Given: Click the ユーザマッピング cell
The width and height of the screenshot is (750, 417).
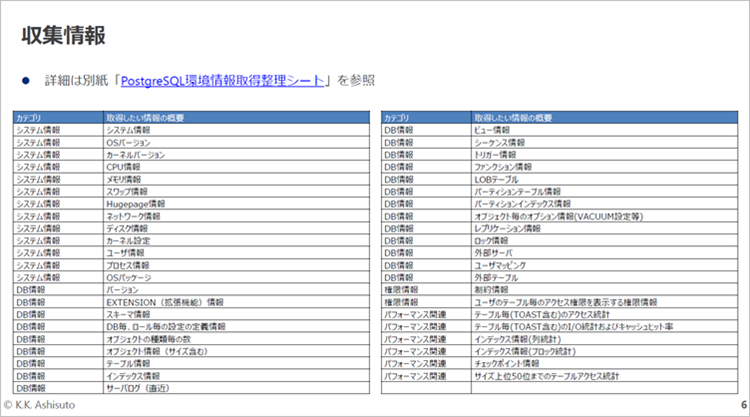Looking at the screenshot, I should [x=605, y=265].
